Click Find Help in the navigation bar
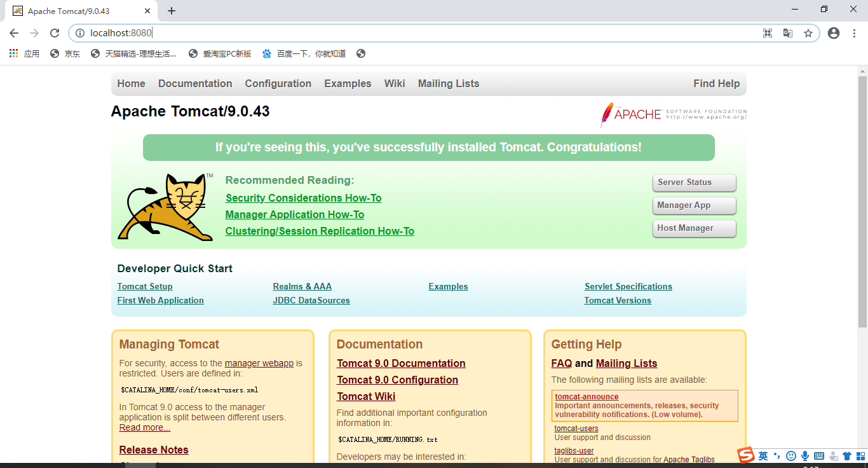Viewport: 868px width, 468px height. click(x=717, y=84)
